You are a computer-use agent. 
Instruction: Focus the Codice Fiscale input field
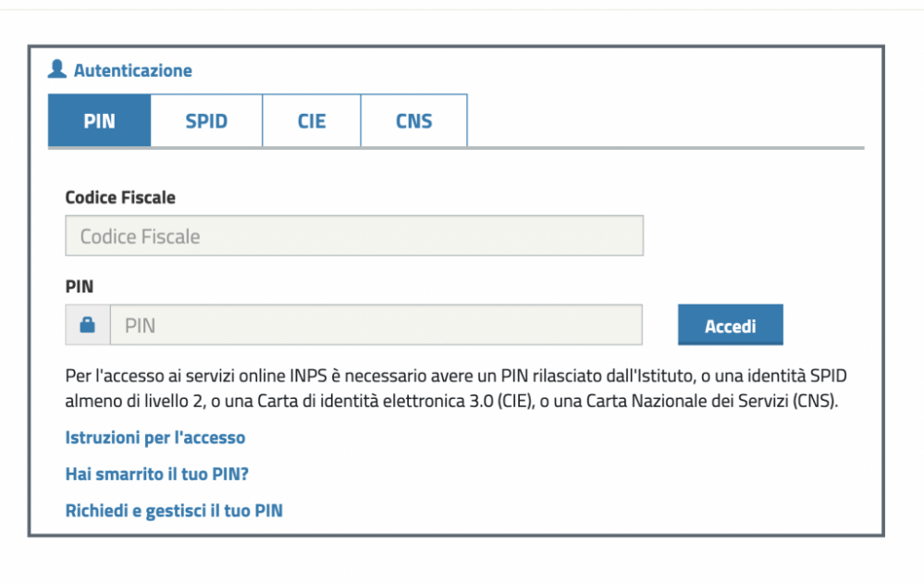354,236
